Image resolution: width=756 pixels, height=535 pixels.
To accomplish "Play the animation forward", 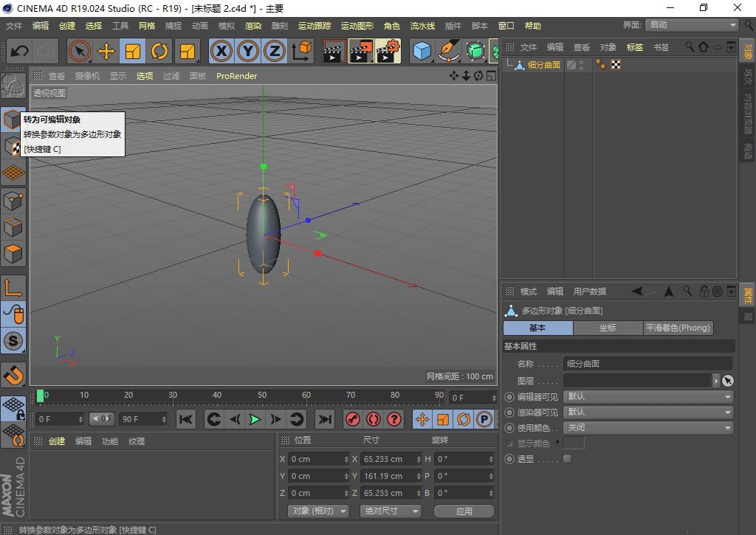I will 255,419.
